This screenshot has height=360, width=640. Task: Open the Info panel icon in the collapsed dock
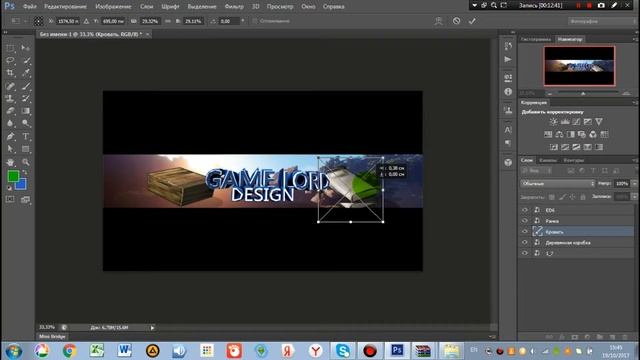[508, 92]
